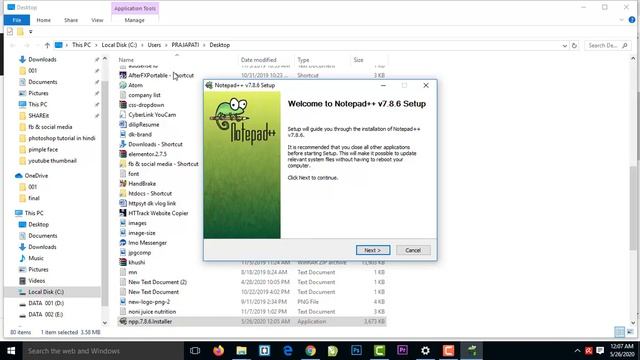Open Photoshop from the taskbar

click(x=356, y=351)
